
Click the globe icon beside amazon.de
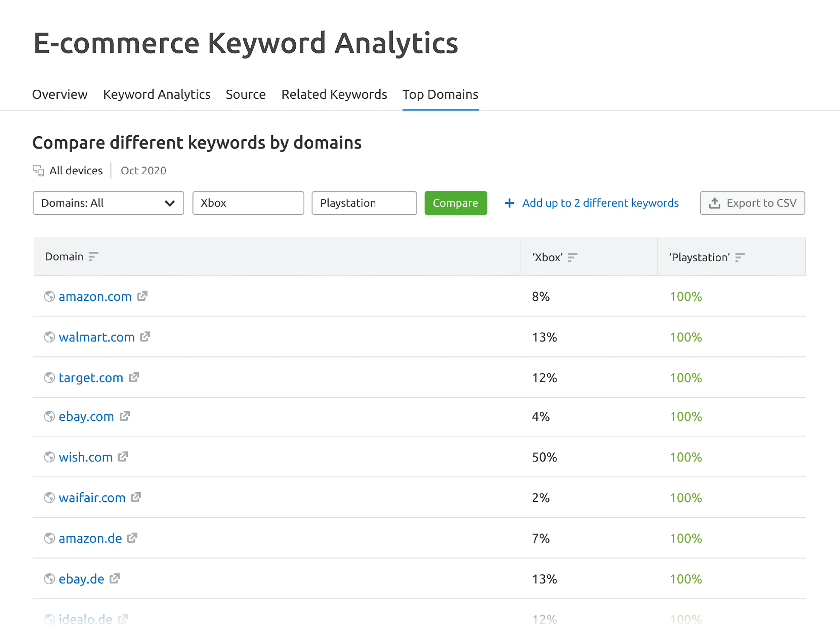click(49, 538)
